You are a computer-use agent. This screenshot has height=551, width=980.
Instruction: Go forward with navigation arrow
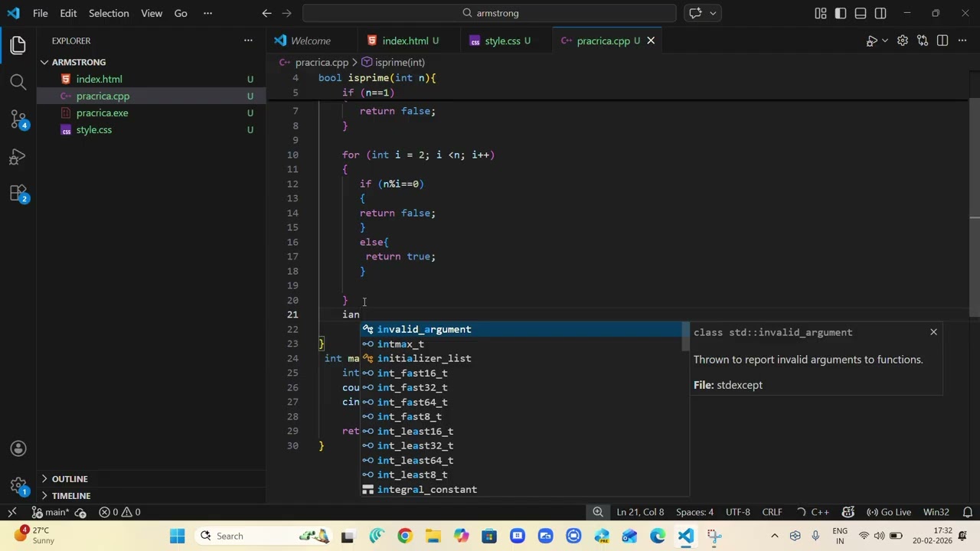point(287,13)
